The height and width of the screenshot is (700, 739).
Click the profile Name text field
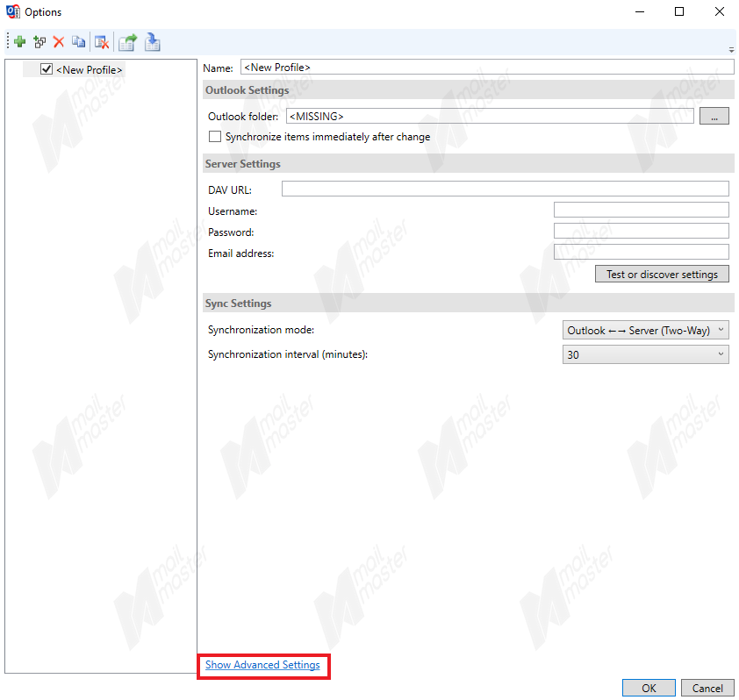point(487,67)
